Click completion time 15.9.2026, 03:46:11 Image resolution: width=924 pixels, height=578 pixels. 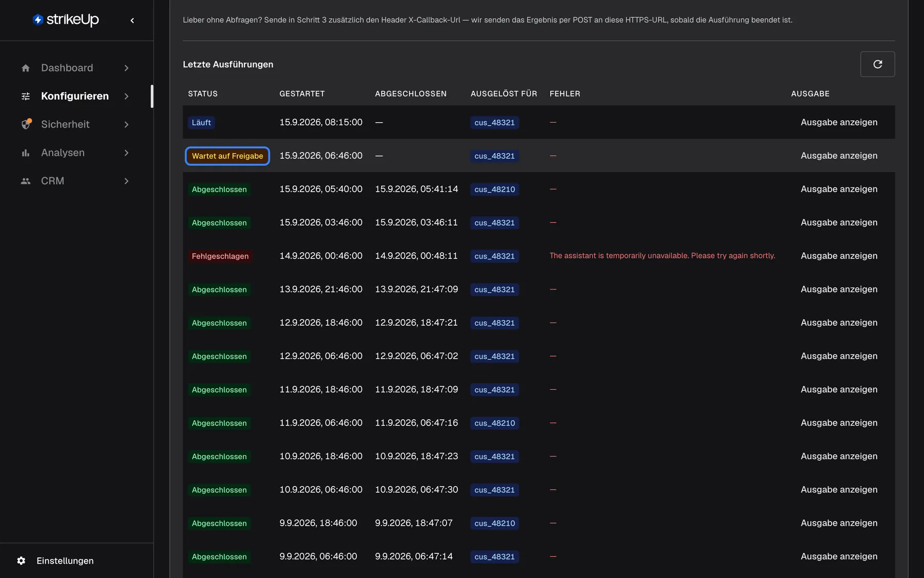[416, 222]
